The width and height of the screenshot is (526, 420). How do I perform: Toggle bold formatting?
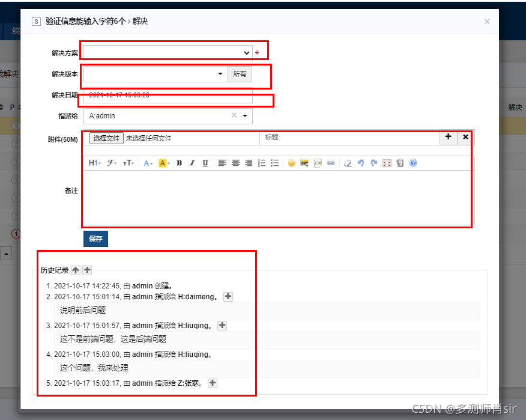pos(179,163)
